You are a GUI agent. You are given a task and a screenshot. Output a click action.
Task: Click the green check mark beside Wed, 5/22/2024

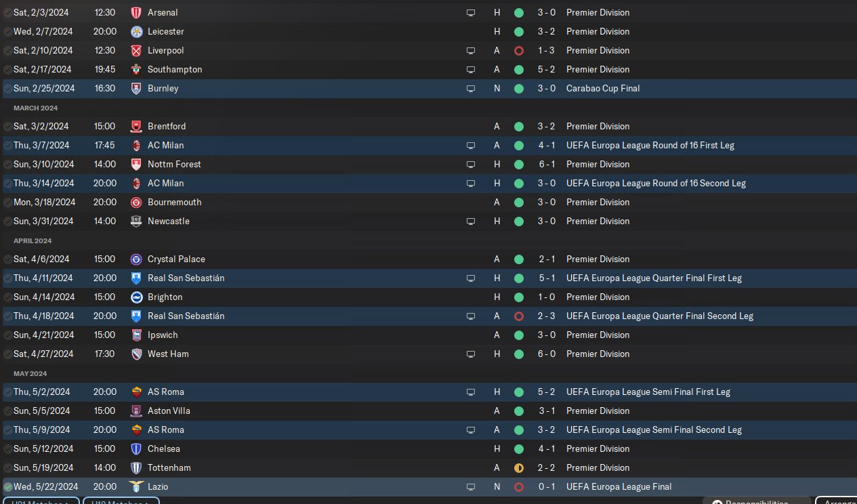click(x=7, y=486)
